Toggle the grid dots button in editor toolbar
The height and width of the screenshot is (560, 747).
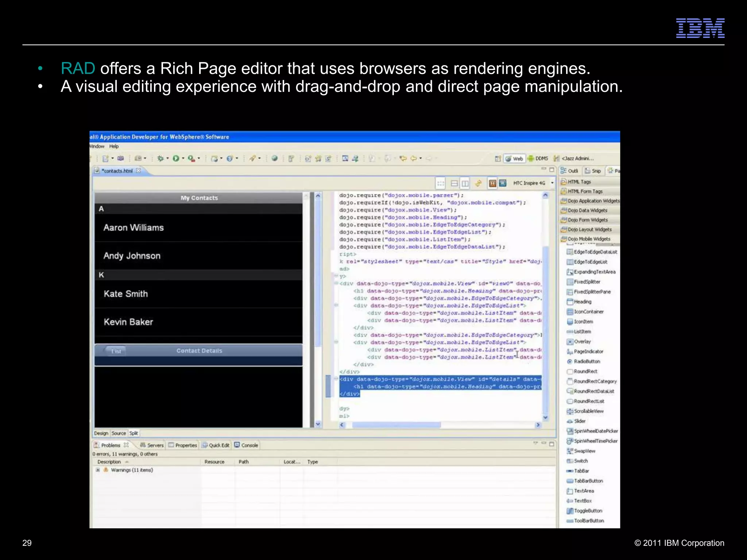(441, 183)
